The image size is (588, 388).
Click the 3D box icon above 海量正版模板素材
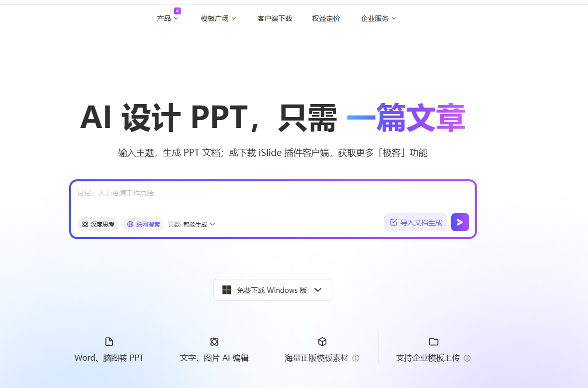322,342
